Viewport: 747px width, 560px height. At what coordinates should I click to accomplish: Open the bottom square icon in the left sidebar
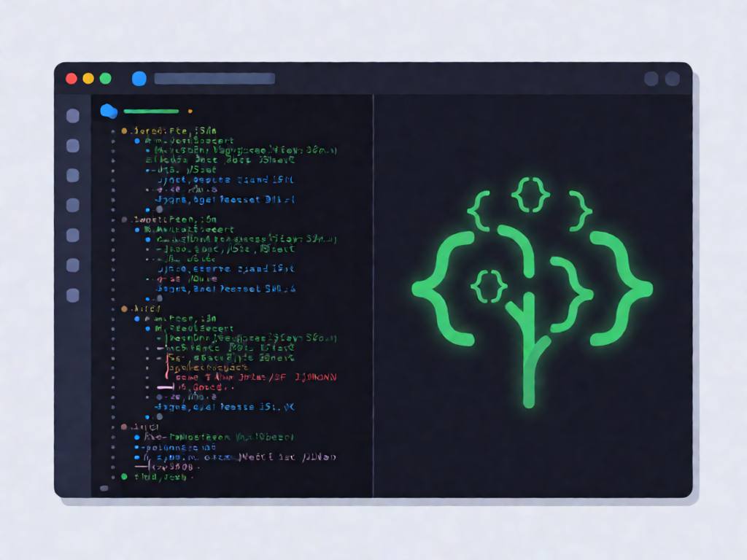coord(73,295)
